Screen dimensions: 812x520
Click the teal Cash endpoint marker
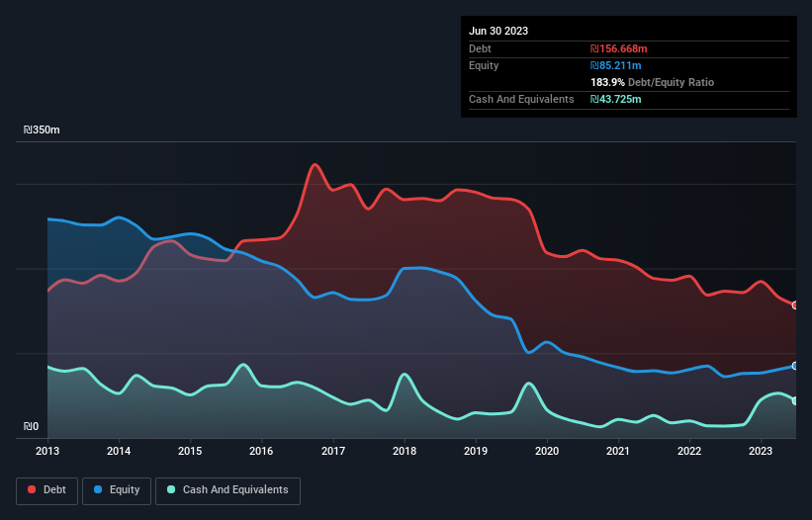[x=794, y=400]
